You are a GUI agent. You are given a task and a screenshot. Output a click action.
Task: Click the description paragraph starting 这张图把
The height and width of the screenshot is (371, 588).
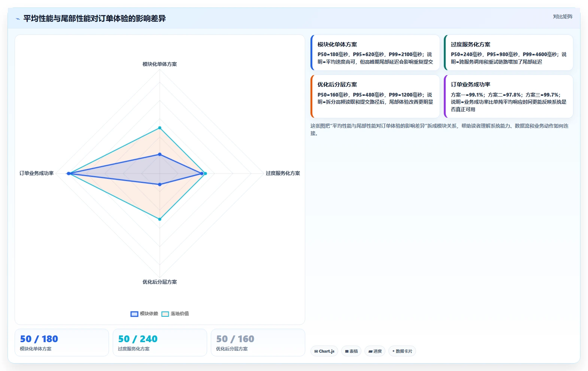tap(439, 130)
